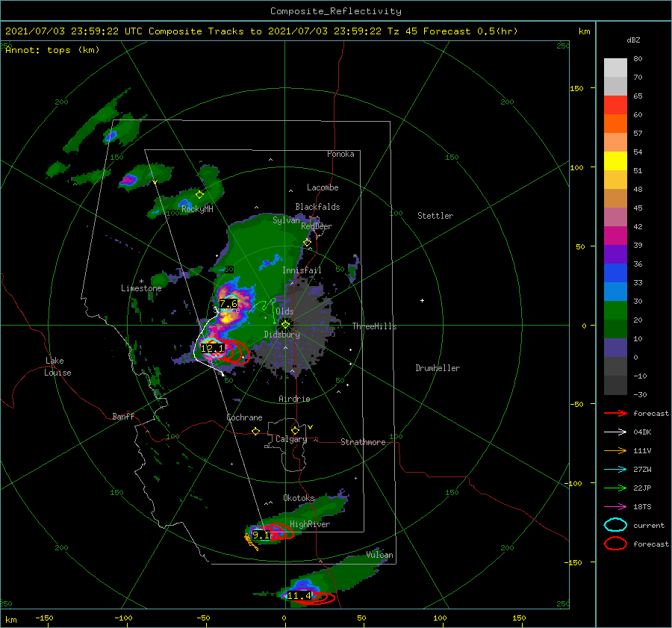Click the cyan 27ZW track arrow
Image resolution: width=672 pixels, height=628 pixels.
[615, 470]
